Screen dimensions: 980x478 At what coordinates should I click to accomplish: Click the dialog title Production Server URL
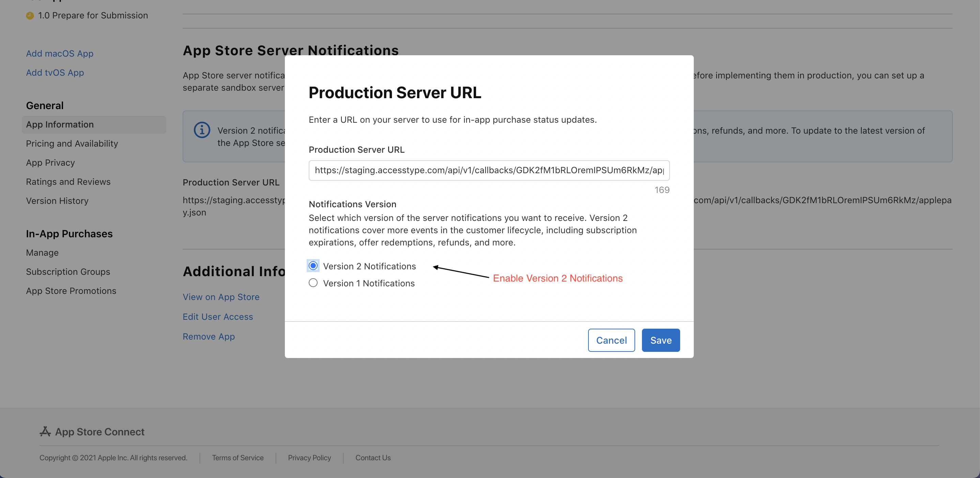click(x=395, y=92)
